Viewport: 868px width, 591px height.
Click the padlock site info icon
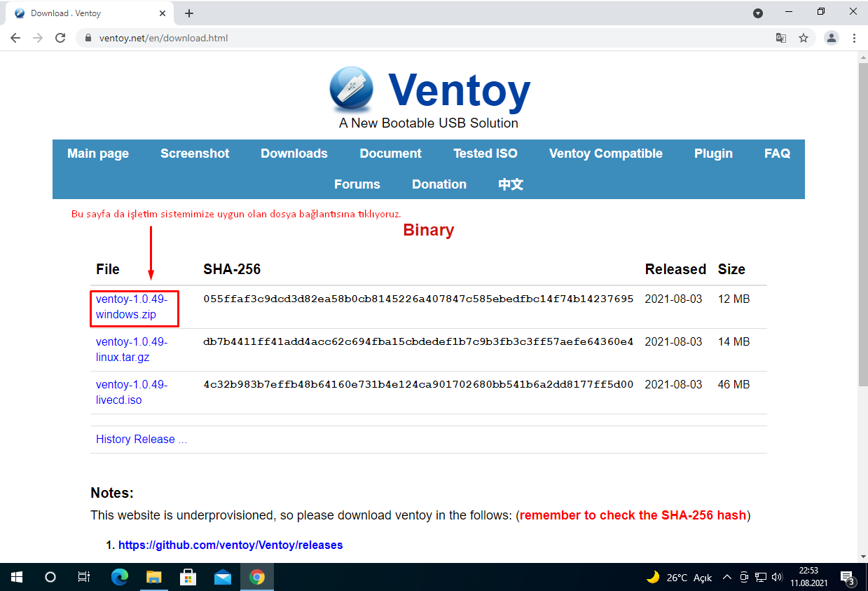(88, 38)
